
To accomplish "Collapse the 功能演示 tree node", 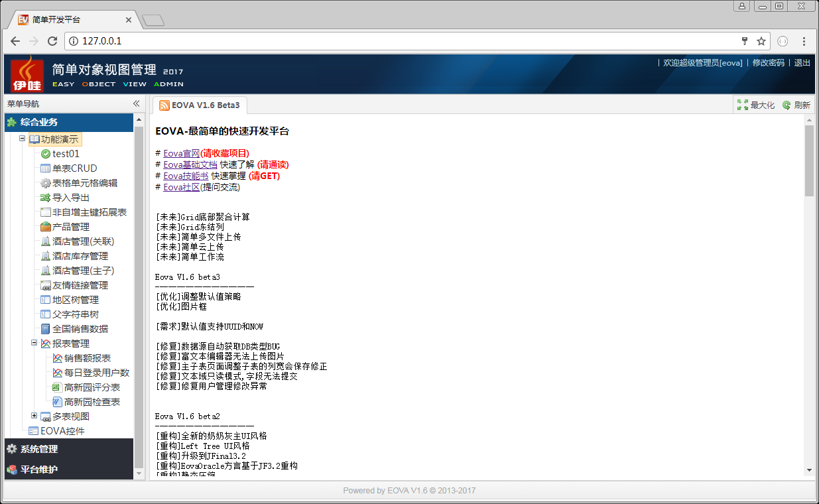I will (x=23, y=139).
